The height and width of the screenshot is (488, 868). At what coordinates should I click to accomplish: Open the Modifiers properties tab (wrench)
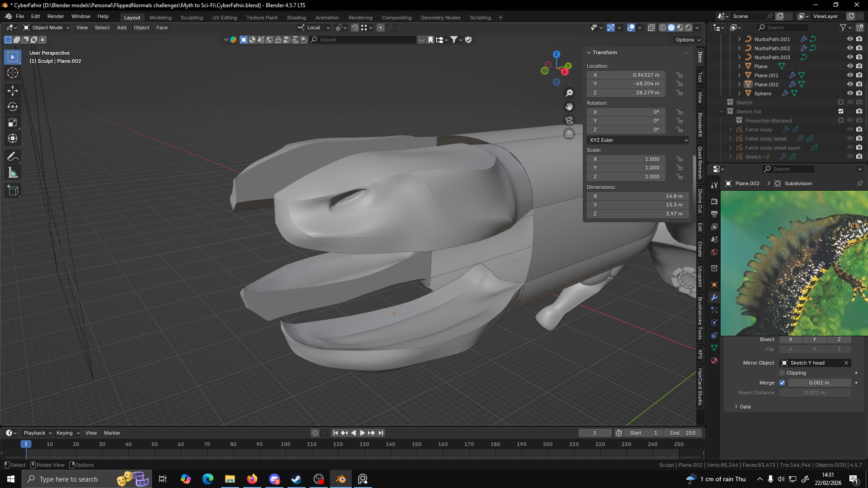pos(714,297)
